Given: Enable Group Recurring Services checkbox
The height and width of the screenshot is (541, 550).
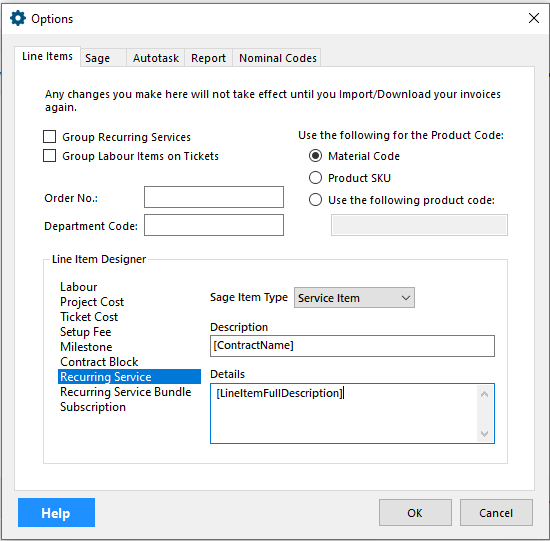Looking at the screenshot, I should pos(49,137).
